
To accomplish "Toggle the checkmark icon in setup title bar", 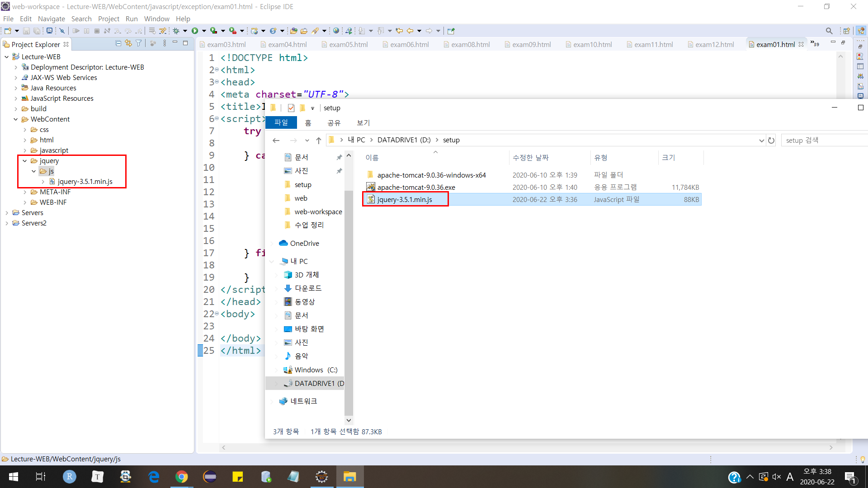I will tap(291, 108).
